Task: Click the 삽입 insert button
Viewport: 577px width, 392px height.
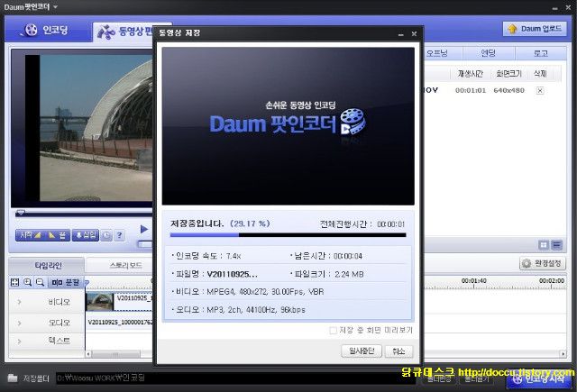Action: point(86,235)
